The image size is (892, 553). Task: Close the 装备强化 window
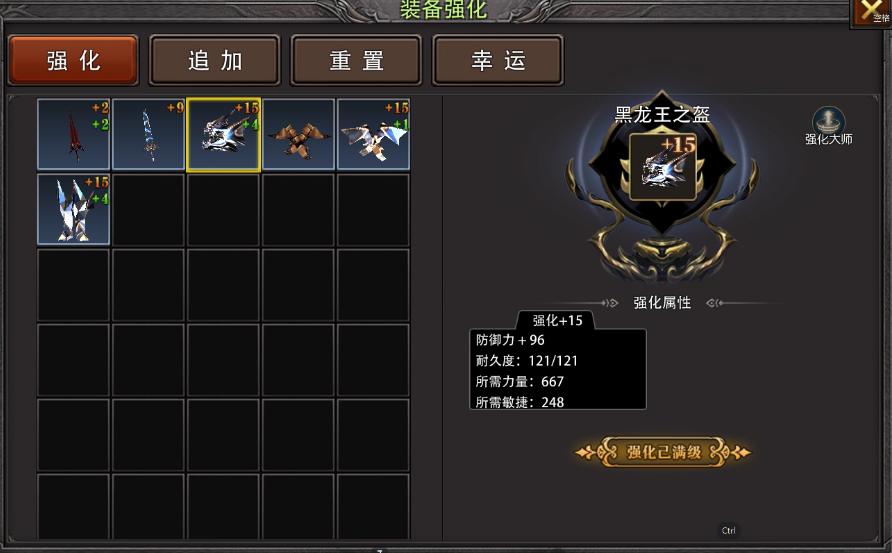coord(872,12)
